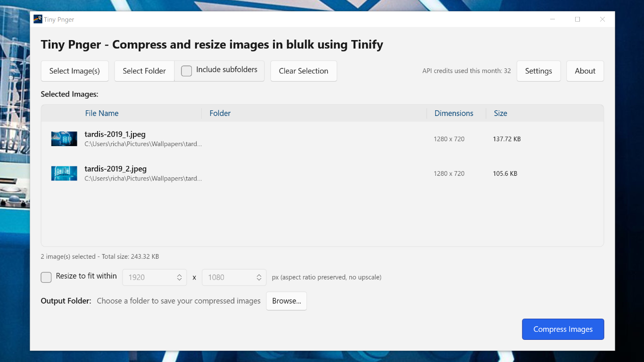Select the tardis-2019_2.jpeg thumbnail
The width and height of the screenshot is (644, 362).
click(x=64, y=173)
